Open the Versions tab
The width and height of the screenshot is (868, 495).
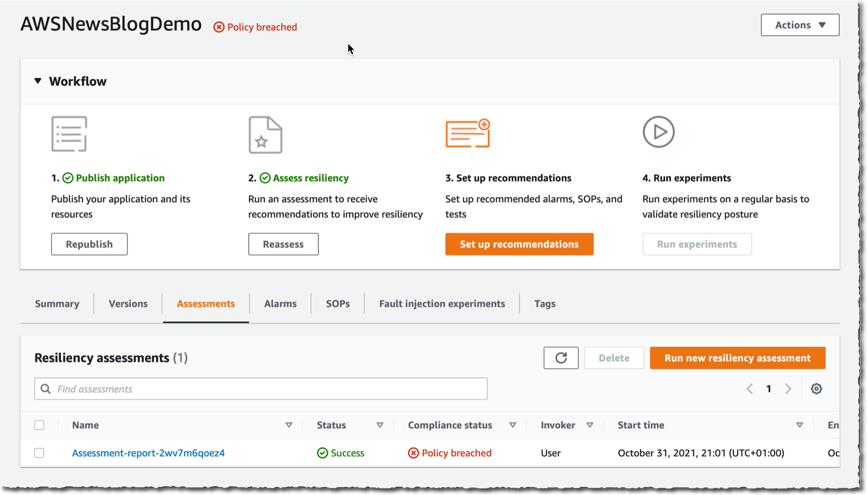click(x=128, y=304)
